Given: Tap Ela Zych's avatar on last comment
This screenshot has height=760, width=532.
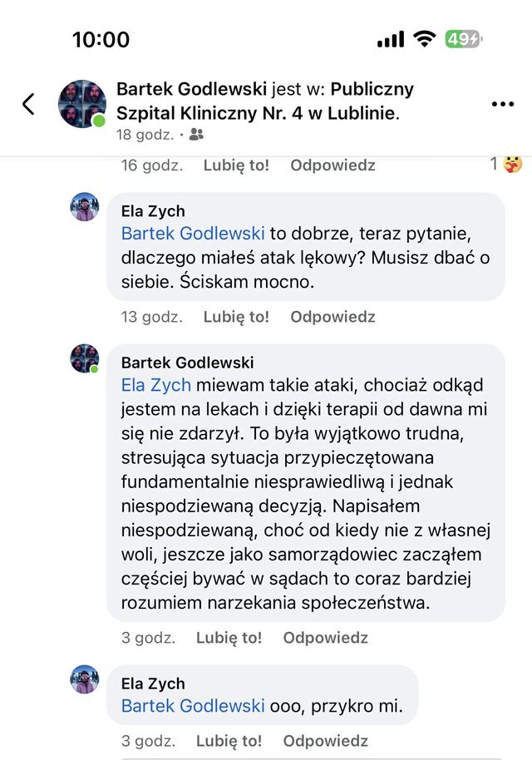Looking at the screenshot, I should [85, 679].
